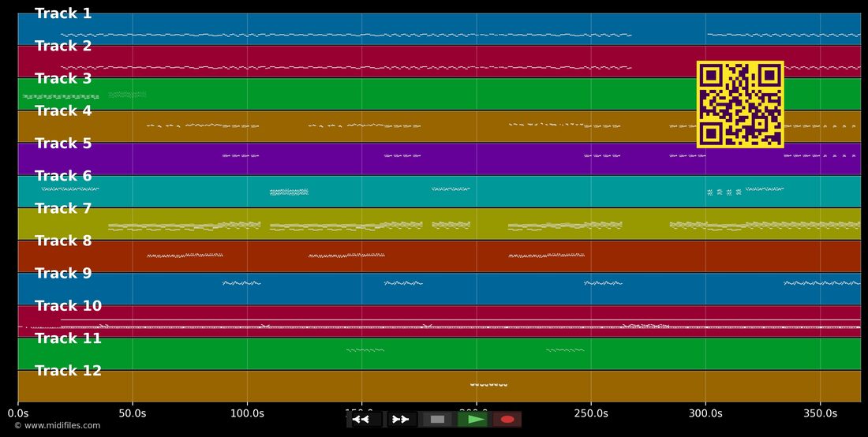Select the Track 12 label
Image resolution: width=868 pixels, height=437 pixels.
(x=68, y=371)
